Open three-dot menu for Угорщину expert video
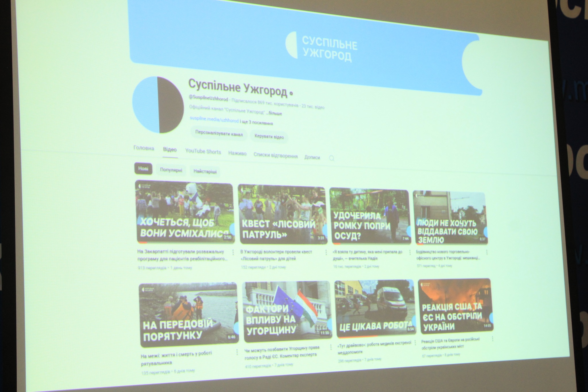Viewport: 588px width, 392px height. coord(331,347)
